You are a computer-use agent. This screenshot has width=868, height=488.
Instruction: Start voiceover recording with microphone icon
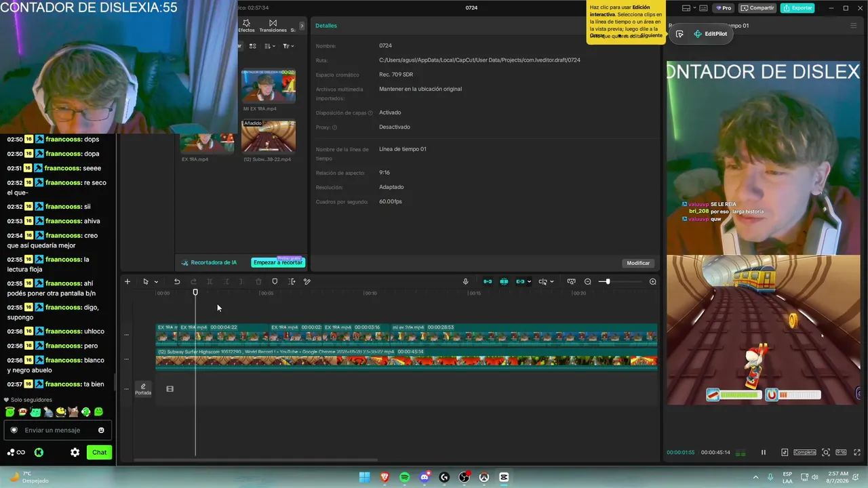coord(465,281)
